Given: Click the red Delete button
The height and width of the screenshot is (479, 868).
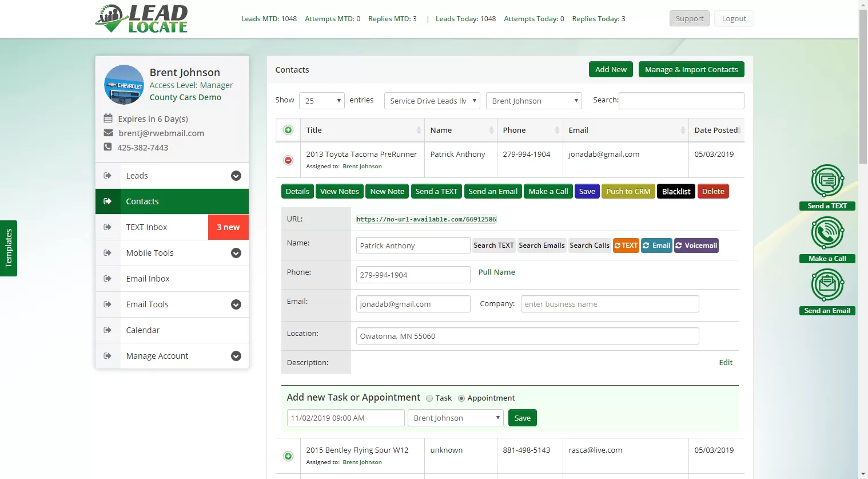Looking at the screenshot, I should (713, 191).
